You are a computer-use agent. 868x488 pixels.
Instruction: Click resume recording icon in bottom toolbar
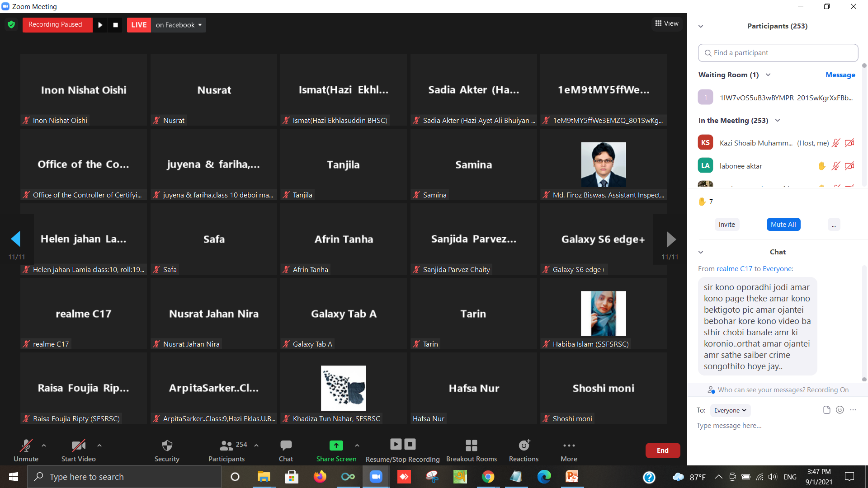(x=396, y=444)
